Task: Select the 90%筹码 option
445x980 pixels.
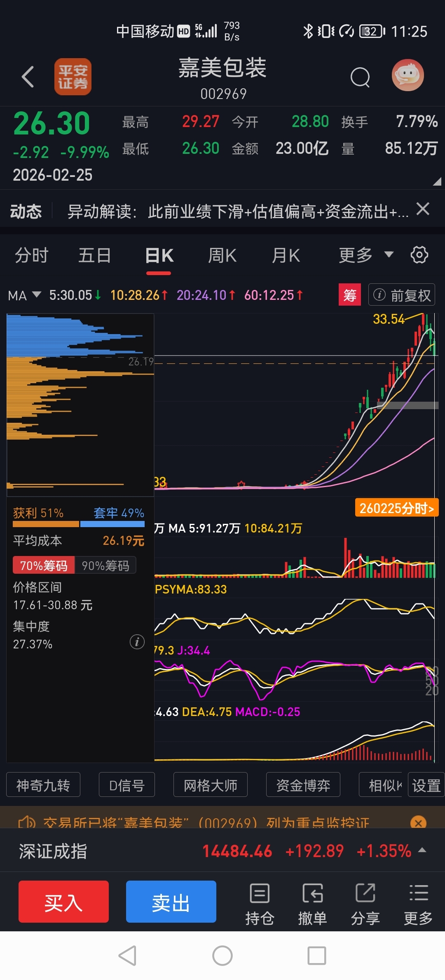Action: point(105,565)
